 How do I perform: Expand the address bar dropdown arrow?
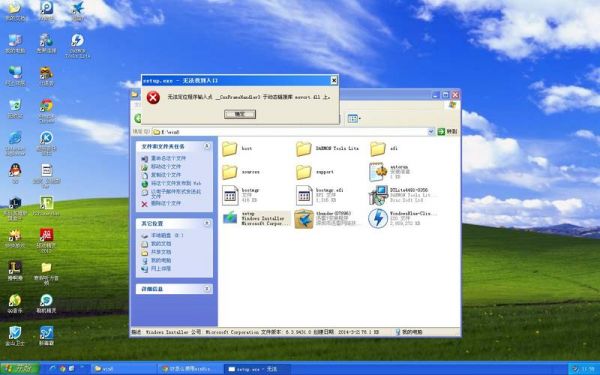(431, 132)
